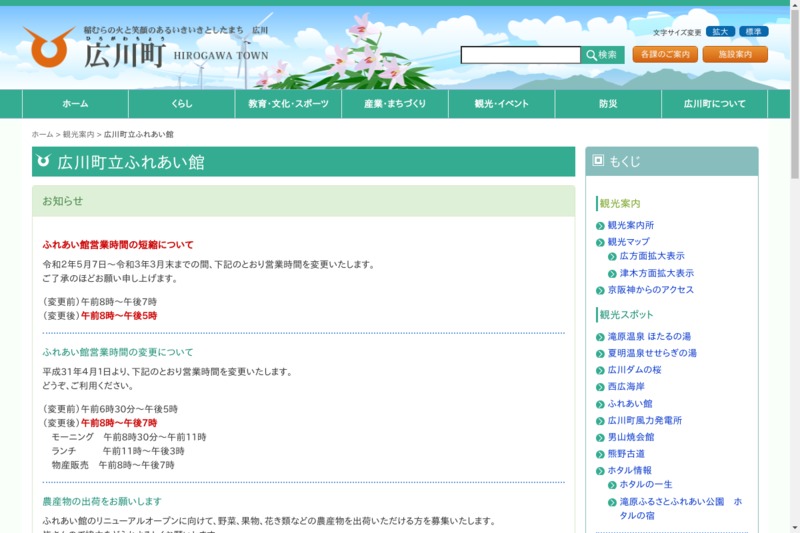Enlarge text size with 拡大 button
Viewport: 800px width, 533px height.
720,32
